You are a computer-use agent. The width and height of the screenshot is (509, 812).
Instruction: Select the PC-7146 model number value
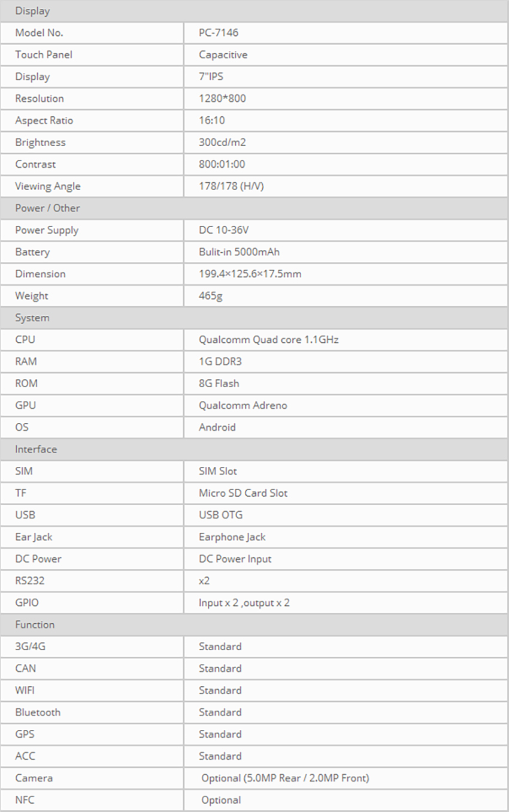(219, 33)
